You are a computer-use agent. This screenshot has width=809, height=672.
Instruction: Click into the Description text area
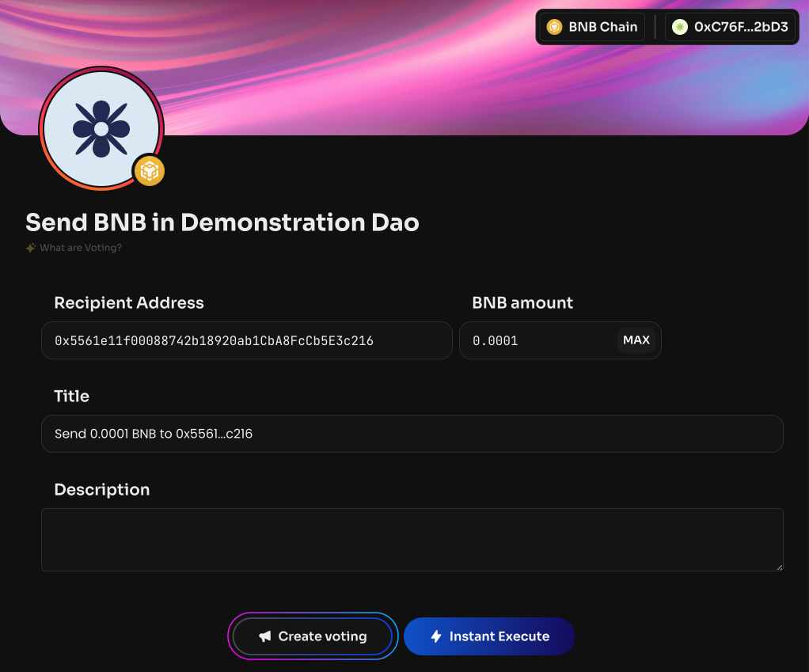[412, 540]
